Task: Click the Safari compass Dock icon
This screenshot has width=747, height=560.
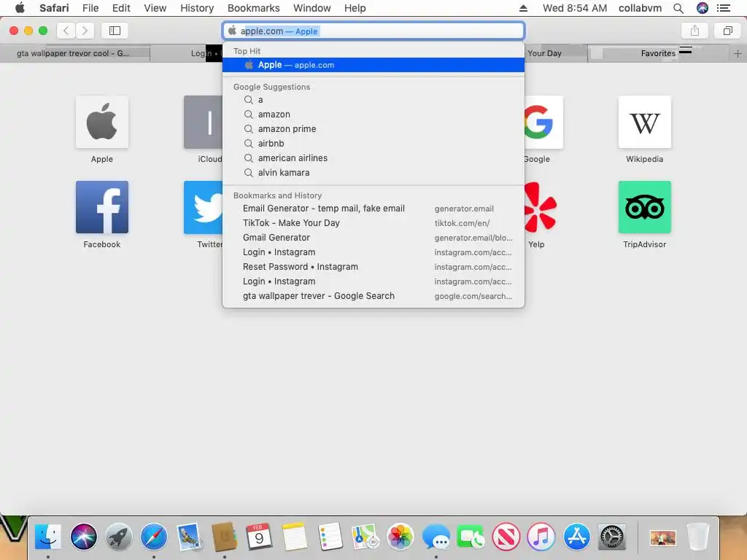Action: (154, 537)
